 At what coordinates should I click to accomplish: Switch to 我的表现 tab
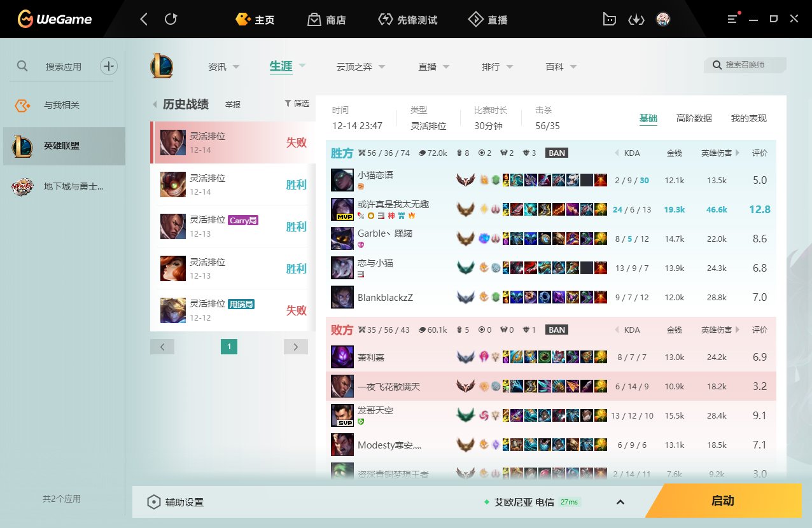click(x=749, y=118)
